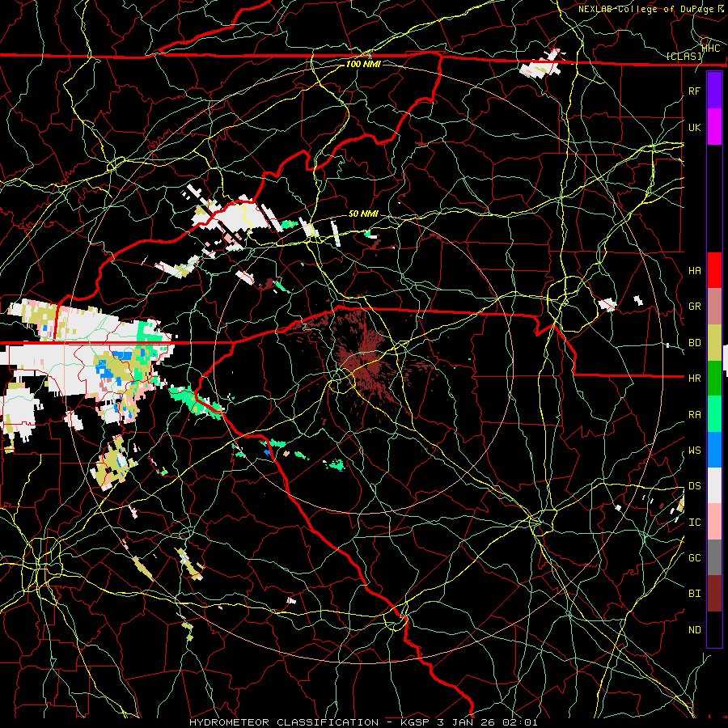Click the BD legend label
728x728 pixels.
pos(694,343)
